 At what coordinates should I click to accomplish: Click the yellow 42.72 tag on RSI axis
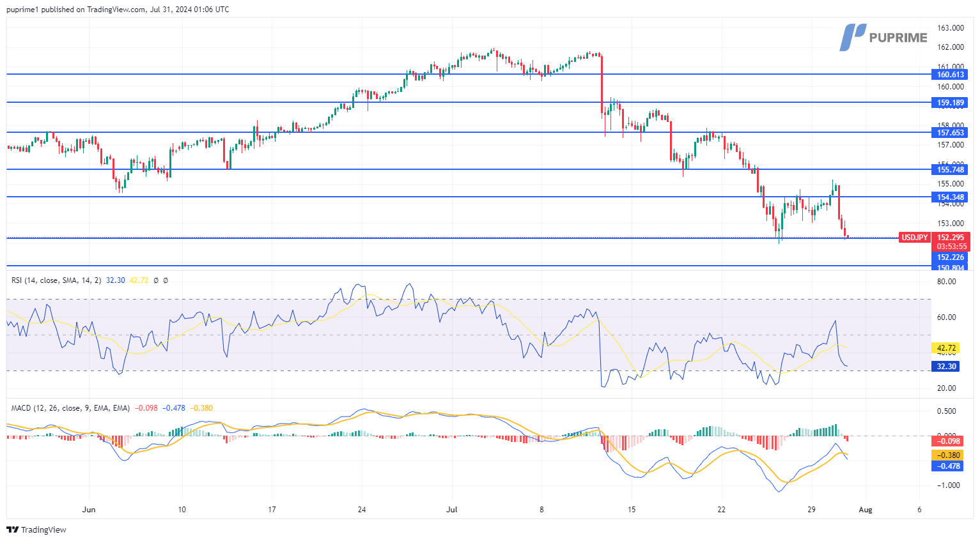click(x=946, y=348)
